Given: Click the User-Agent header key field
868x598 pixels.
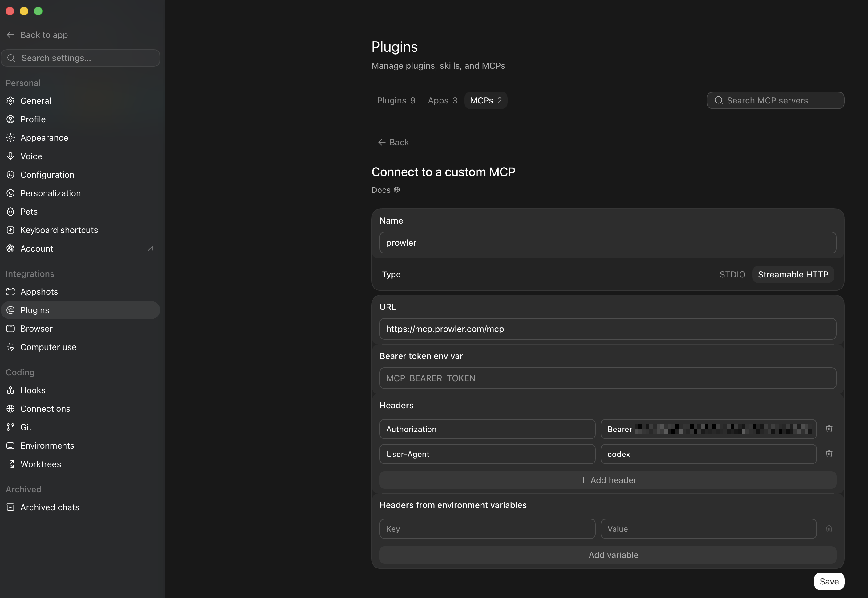Looking at the screenshot, I should point(487,454).
